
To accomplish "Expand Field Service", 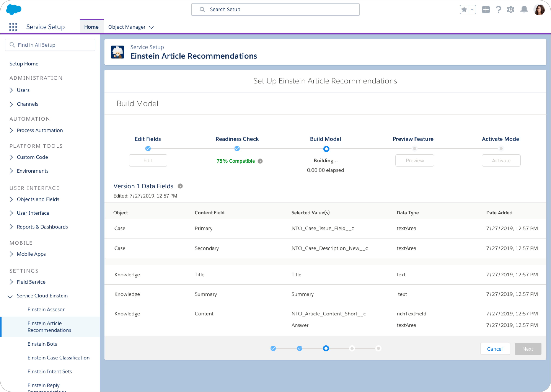I will (11, 282).
